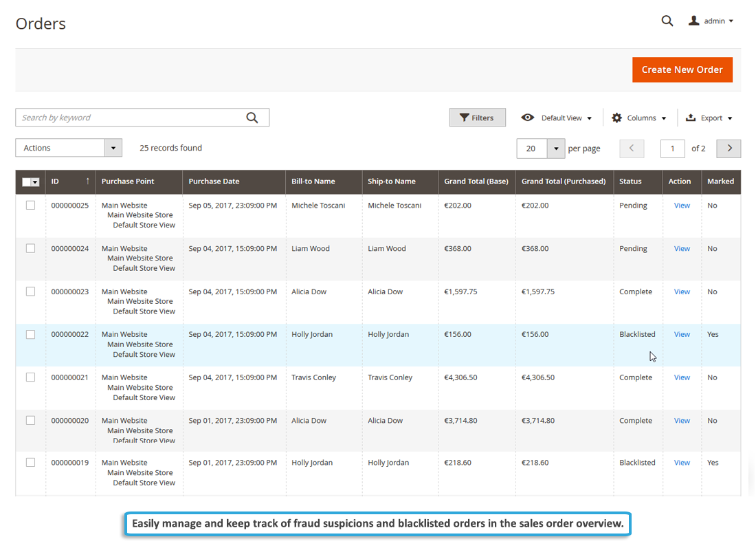The image size is (756, 550).
Task: Click the current page number field
Action: (673, 148)
